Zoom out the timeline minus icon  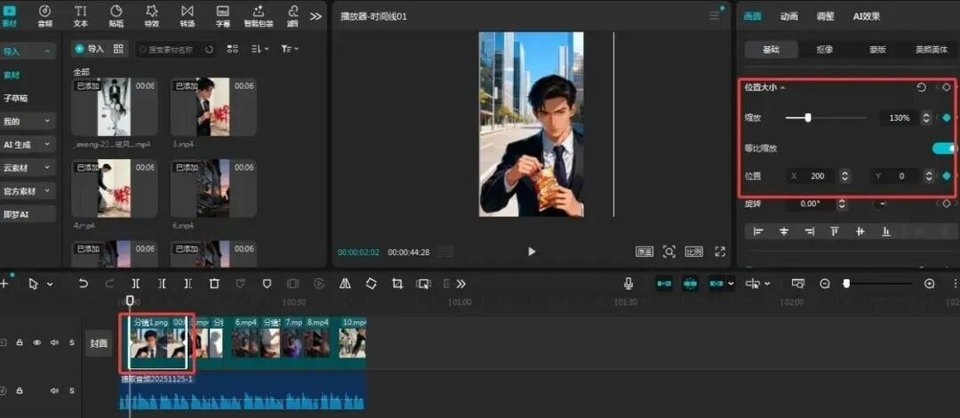[x=825, y=284]
